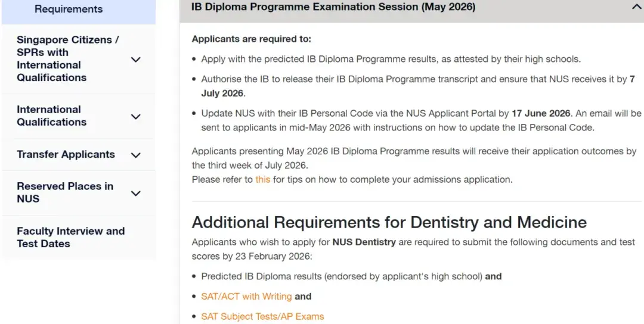Screen dimensions: 644x324
Task: Open Transfer Applicants sidebar section
Action: [66, 154]
